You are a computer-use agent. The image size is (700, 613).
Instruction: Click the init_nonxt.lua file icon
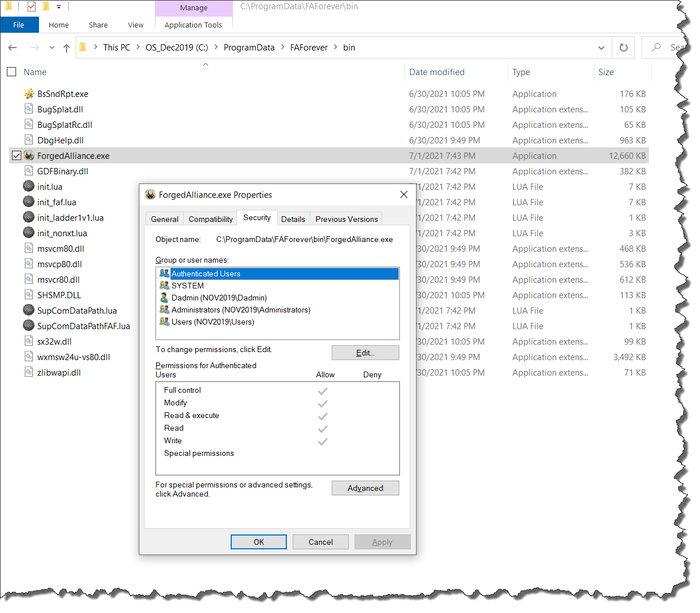(x=29, y=233)
